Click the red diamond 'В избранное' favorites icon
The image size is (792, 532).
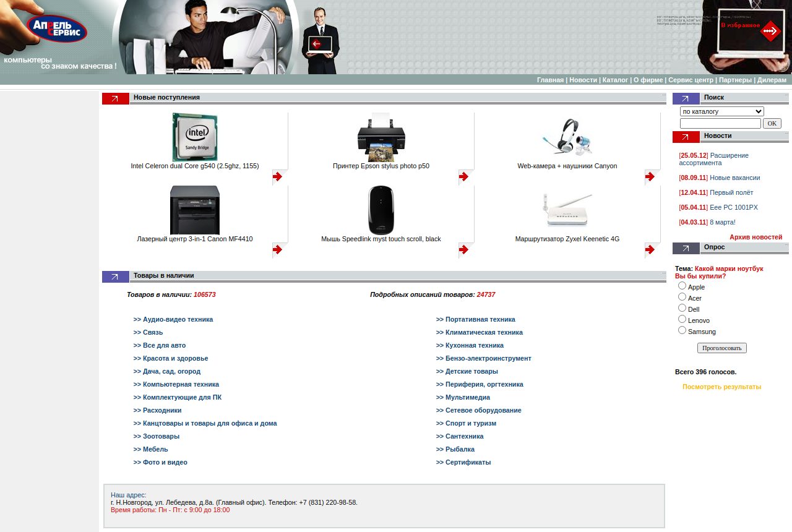pos(770,31)
